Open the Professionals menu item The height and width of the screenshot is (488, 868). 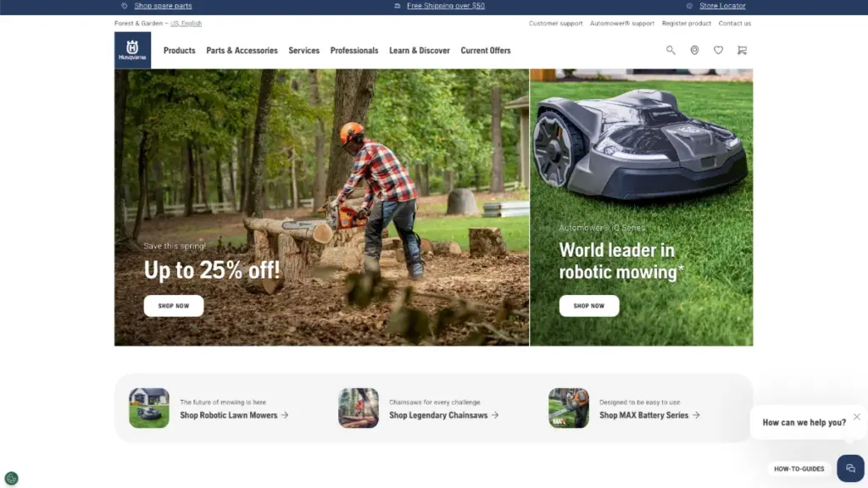[354, 51]
